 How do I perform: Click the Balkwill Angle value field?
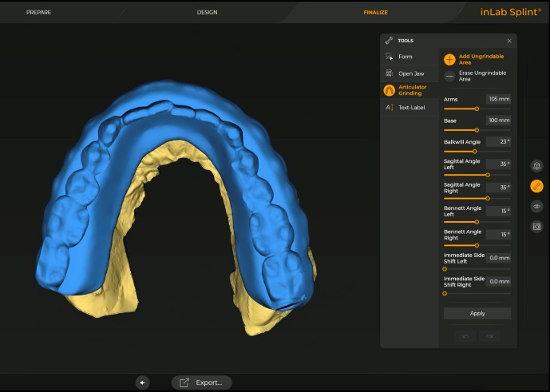[x=498, y=142]
